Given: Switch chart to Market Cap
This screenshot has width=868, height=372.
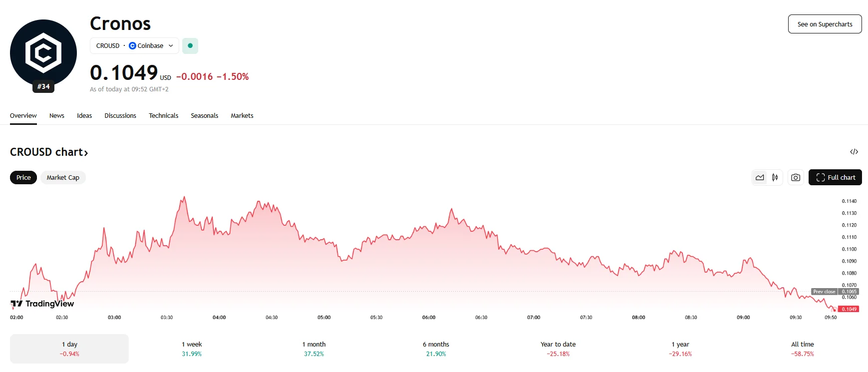Looking at the screenshot, I should tap(63, 178).
